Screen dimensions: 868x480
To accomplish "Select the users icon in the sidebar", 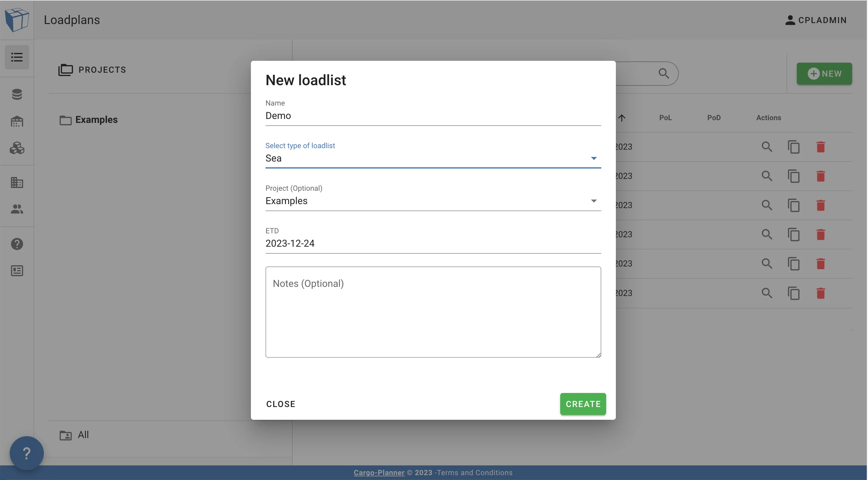I will click(x=17, y=209).
